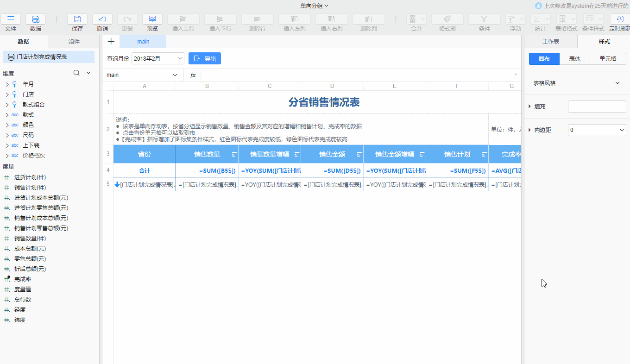Switch to the 组件 tab
Image resolution: width=630 pixels, height=364 pixels.
click(x=74, y=41)
